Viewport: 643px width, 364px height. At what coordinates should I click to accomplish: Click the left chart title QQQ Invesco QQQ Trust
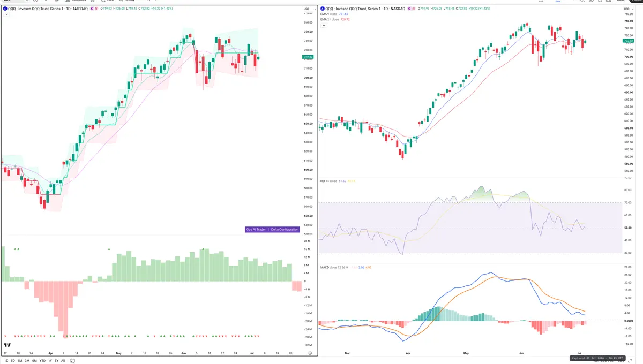point(48,9)
